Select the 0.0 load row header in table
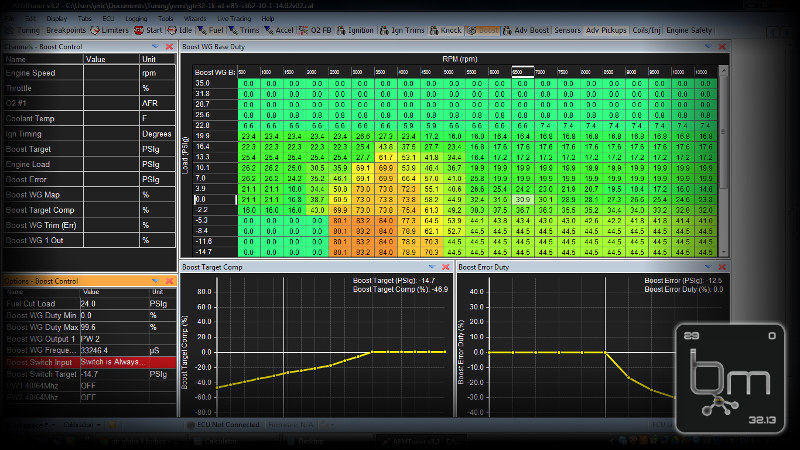The height and width of the screenshot is (450, 800). point(215,199)
